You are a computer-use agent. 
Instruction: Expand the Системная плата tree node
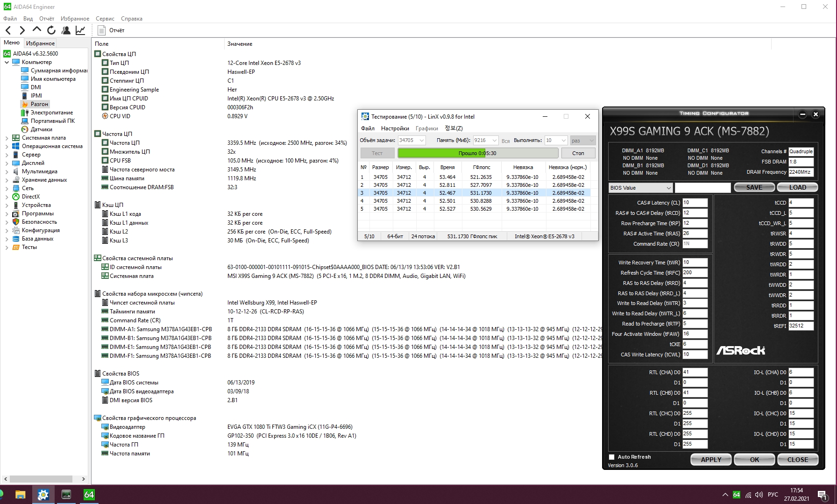pyautogui.click(x=7, y=138)
